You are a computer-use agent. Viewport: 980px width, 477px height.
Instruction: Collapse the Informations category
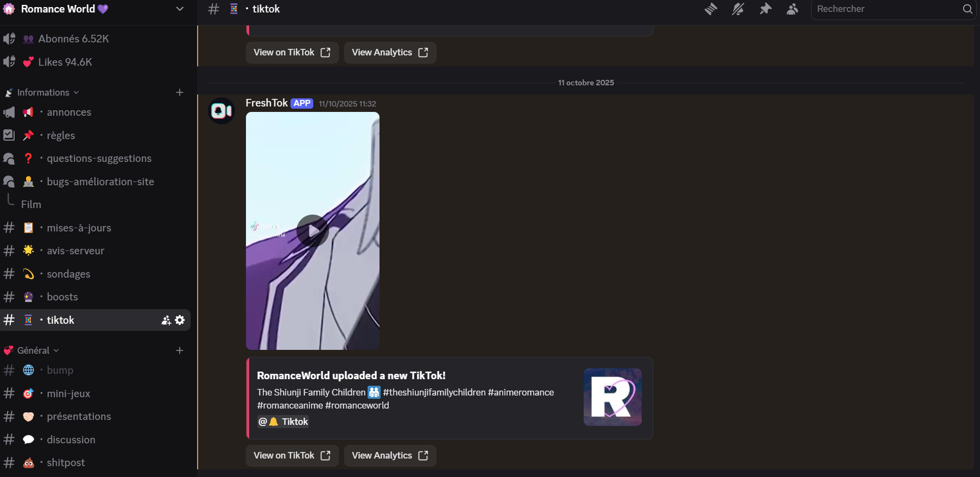[x=43, y=92]
